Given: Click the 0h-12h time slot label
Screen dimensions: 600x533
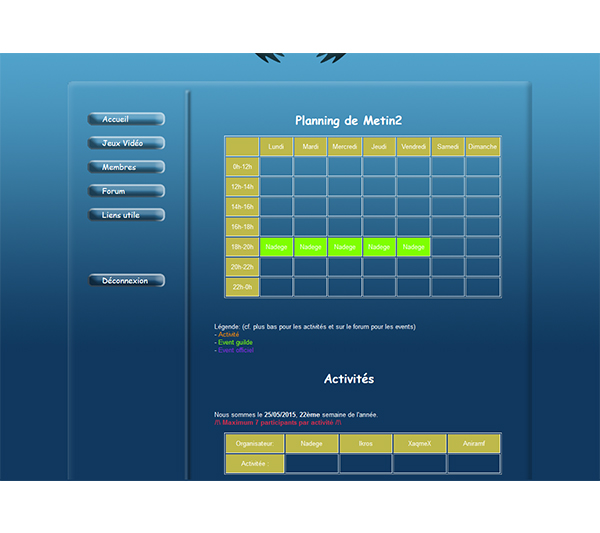Looking at the screenshot, I should 242,167.
